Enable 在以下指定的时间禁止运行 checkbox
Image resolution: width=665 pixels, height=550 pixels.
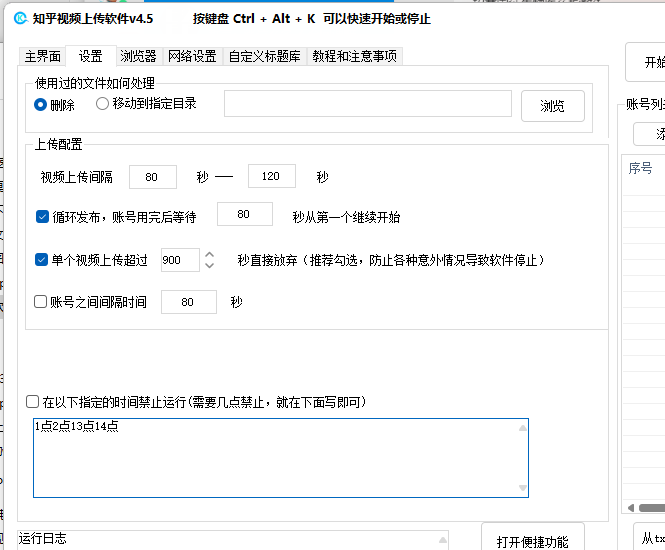(32, 401)
